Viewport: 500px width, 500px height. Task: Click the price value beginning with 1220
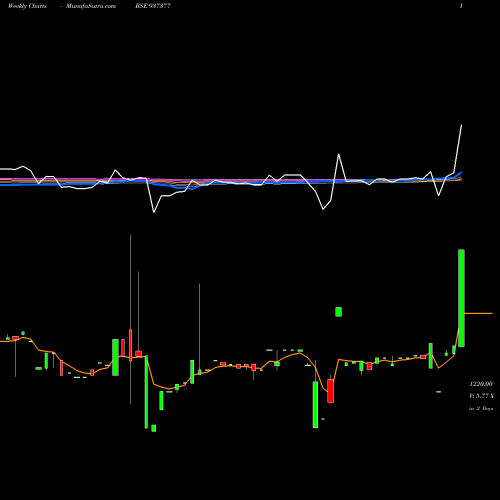pos(481,384)
